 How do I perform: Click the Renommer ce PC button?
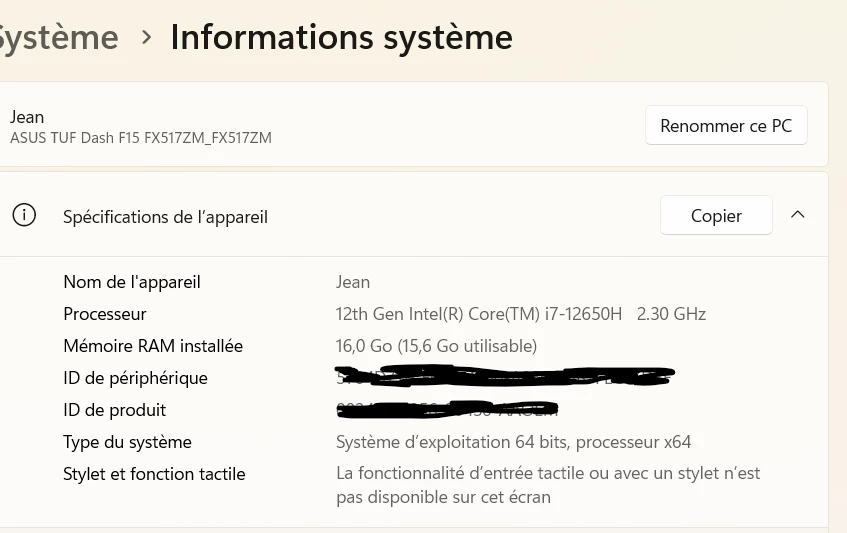726,125
